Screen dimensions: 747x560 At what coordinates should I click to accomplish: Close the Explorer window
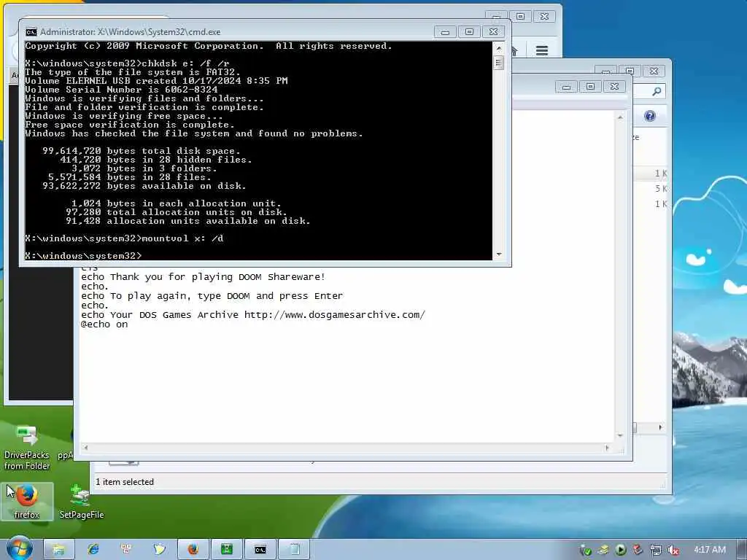point(654,71)
